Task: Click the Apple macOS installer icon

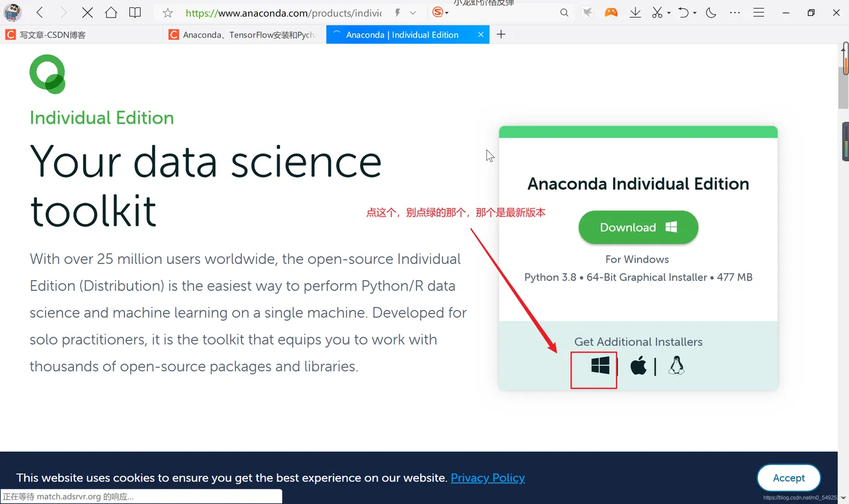Action: (x=638, y=366)
